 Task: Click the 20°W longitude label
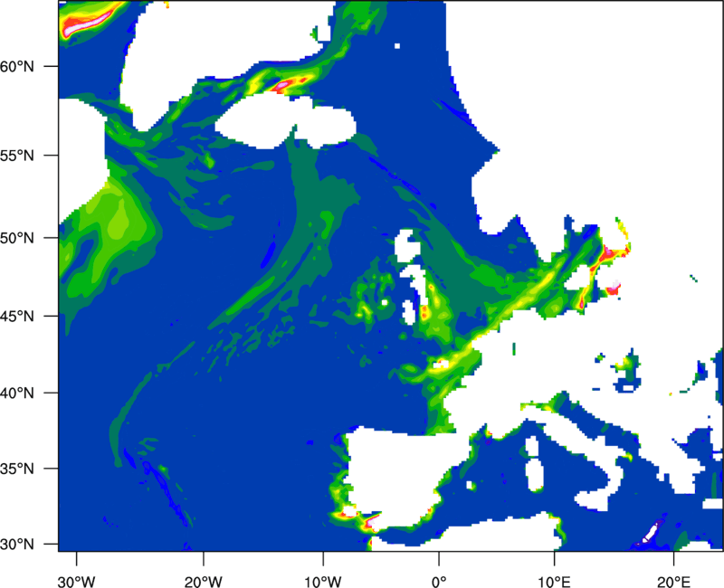pyautogui.click(x=204, y=582)
